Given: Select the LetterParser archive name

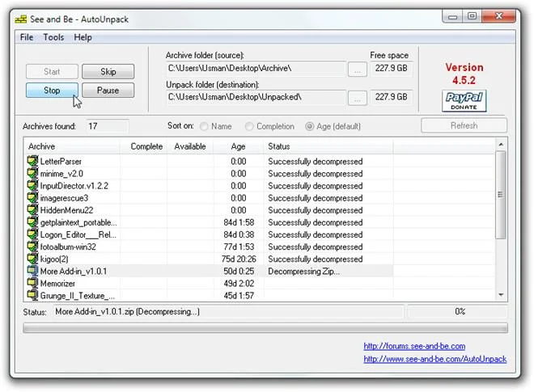Looking at the screenshot, I should tap(61, 162).
